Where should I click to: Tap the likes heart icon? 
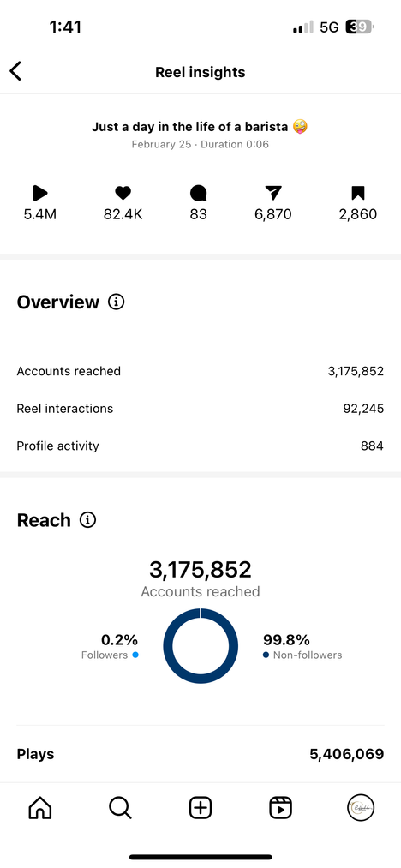tap(123, 193)
